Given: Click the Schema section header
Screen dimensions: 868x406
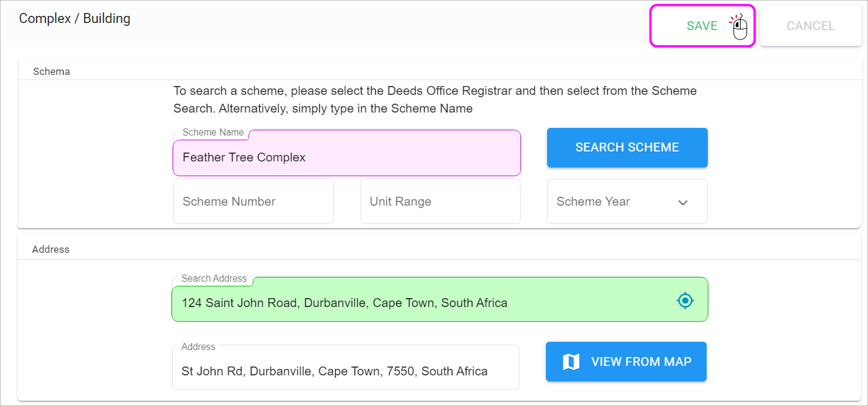Looking at the screenshot, I should [x=51, y=71].
